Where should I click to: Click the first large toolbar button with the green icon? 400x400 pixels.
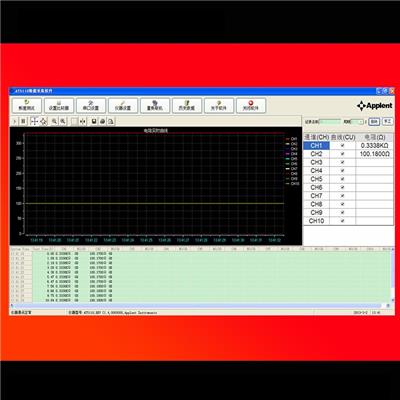click(27, 105)
